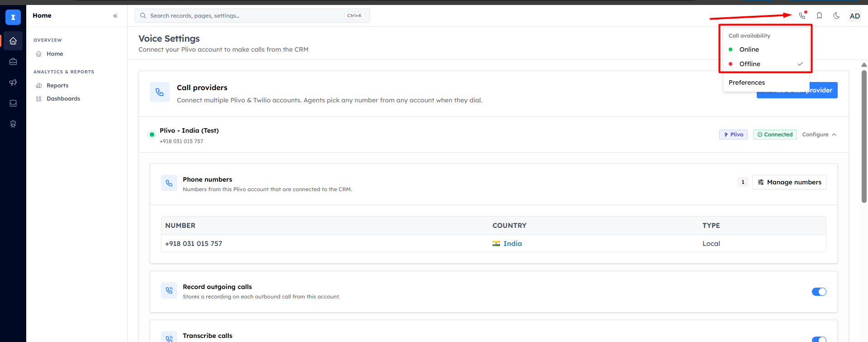Toggle Transcribe calls switch
Screen dimensions: 868x342
[x=819, y=339]
